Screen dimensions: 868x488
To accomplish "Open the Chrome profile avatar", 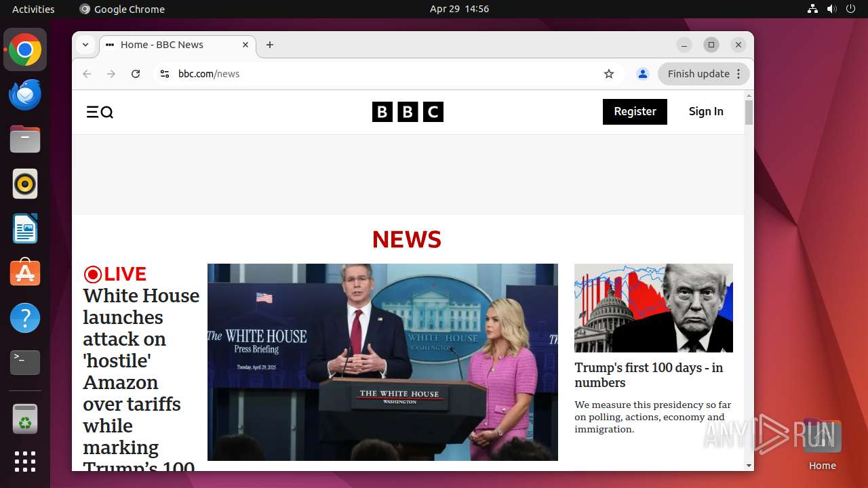I will tap(643, 74).
